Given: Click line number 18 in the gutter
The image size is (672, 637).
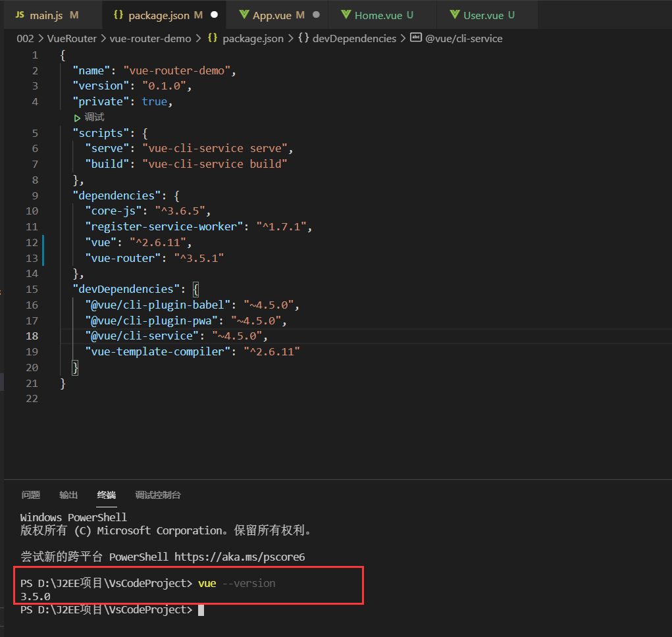Looking at the screenshot, I should tap(32, 336).
